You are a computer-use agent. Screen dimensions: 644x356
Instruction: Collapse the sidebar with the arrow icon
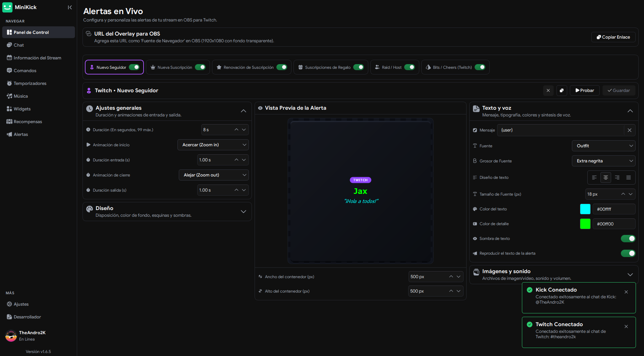[70, 7]
